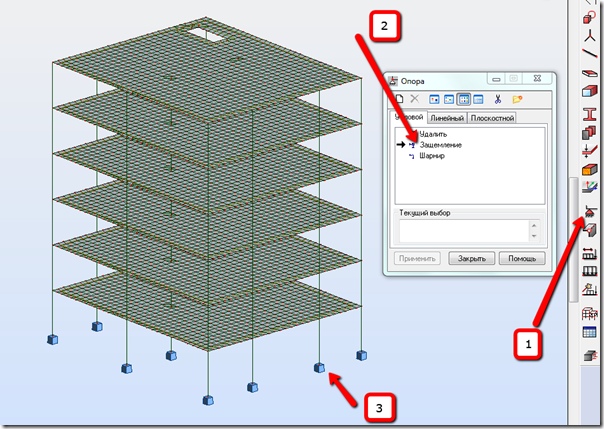Click the vertical scrollbar beside right toolbar
The height and width of the screenshot is (429, 604).
(574, 239)
